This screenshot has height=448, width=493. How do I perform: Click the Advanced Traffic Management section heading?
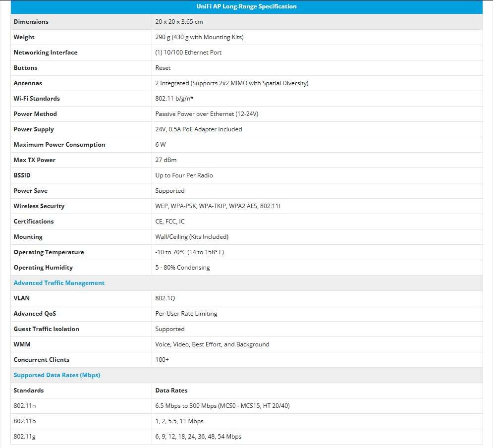[59, 282]
